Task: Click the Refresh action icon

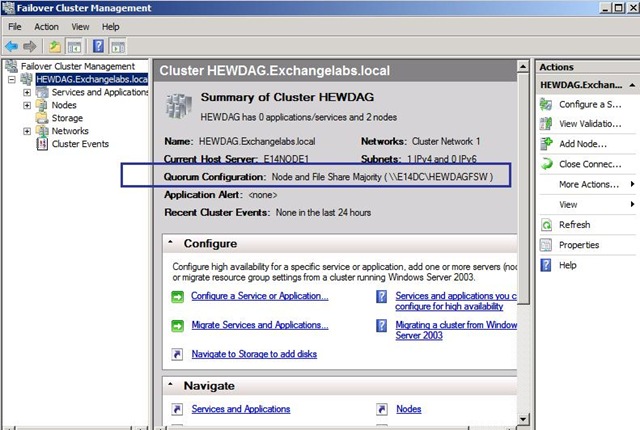Action: (546, 225)
